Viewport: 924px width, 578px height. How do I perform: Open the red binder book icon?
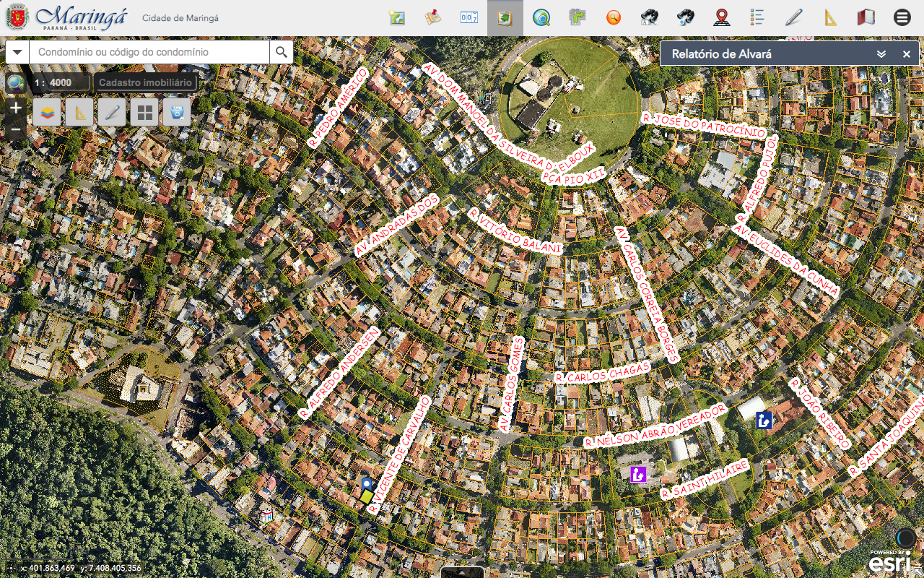point(866,17)
